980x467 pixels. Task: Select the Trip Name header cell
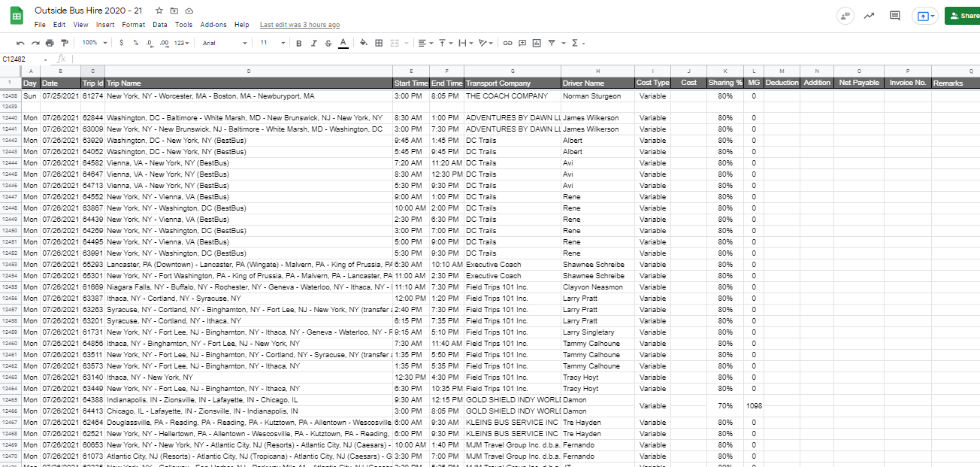click(x=249, y=83)
